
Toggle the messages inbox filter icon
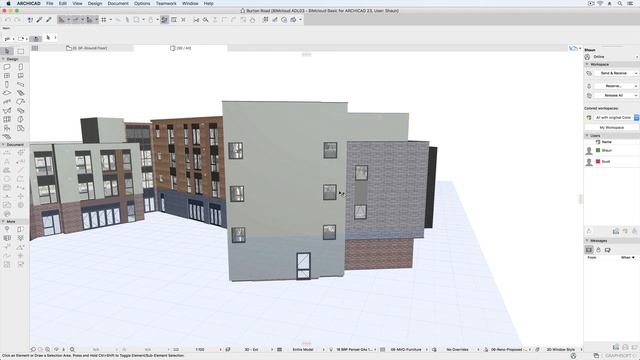click(589, 250)
